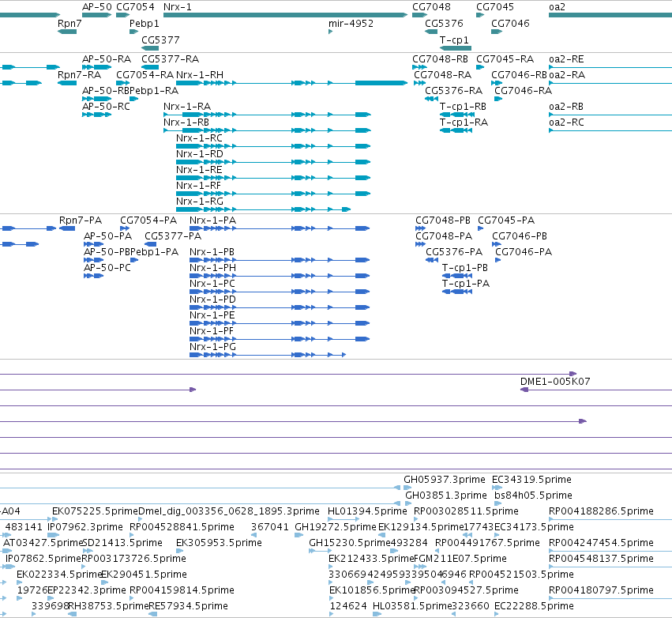Select the T-cp1 gene label
The height and width of the screenshot is (618, 672).
pyautogui.click(x=454, y=40)
